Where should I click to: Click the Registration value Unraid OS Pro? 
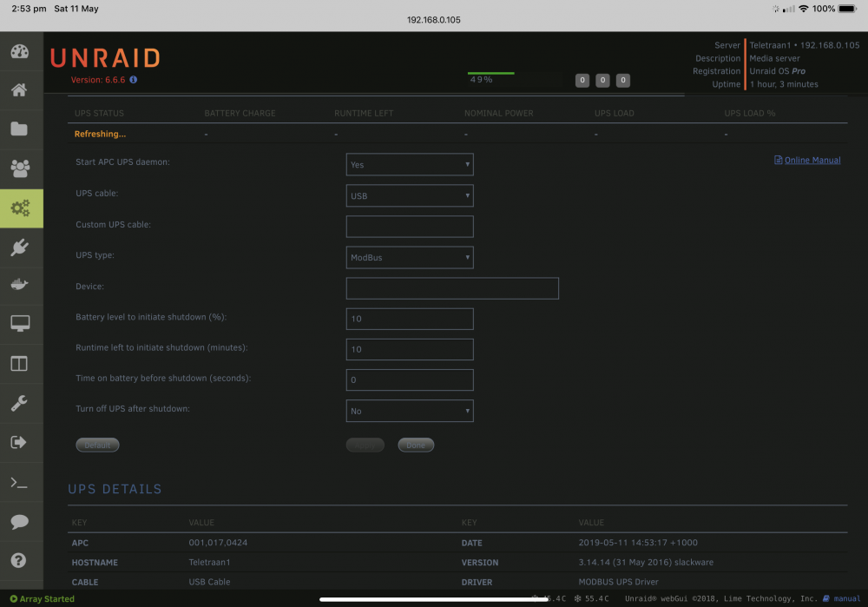click(777, 71)
